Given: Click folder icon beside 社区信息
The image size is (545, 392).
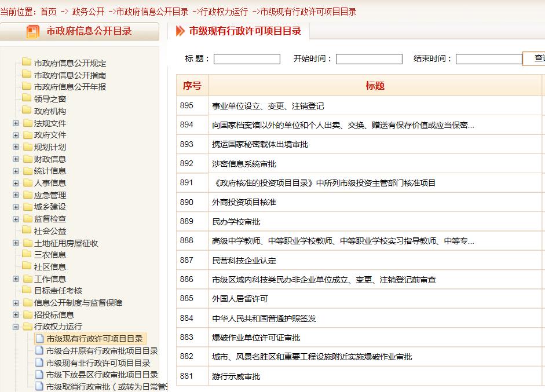Looking at the screenshot, I should pos(27,266).
